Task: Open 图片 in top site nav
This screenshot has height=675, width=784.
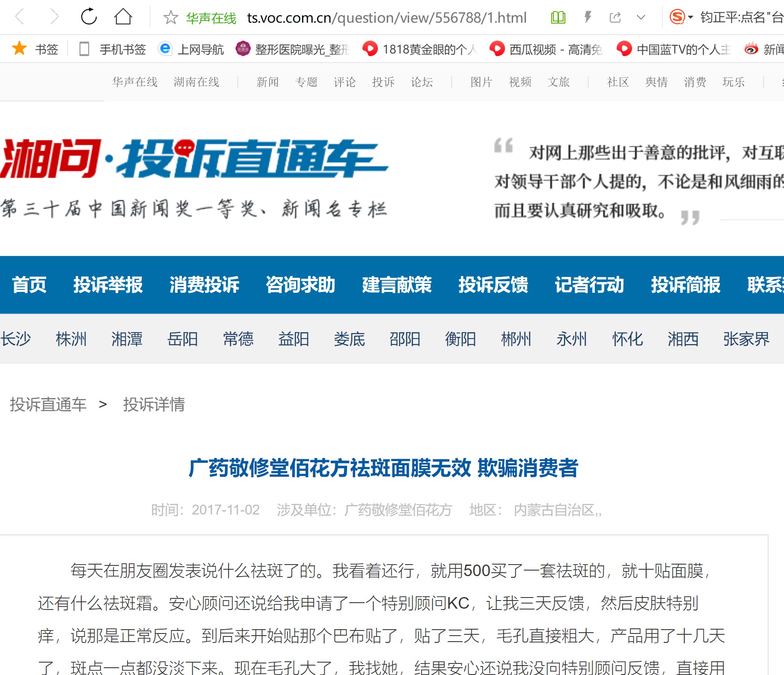Action: (x=481, y=82)
